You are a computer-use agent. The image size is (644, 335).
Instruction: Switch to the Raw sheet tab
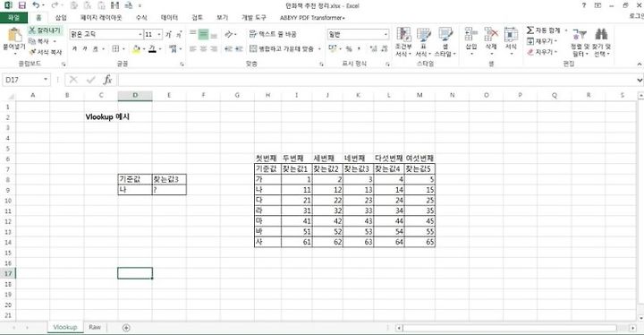pyautogui.click(x=95, y=327)
